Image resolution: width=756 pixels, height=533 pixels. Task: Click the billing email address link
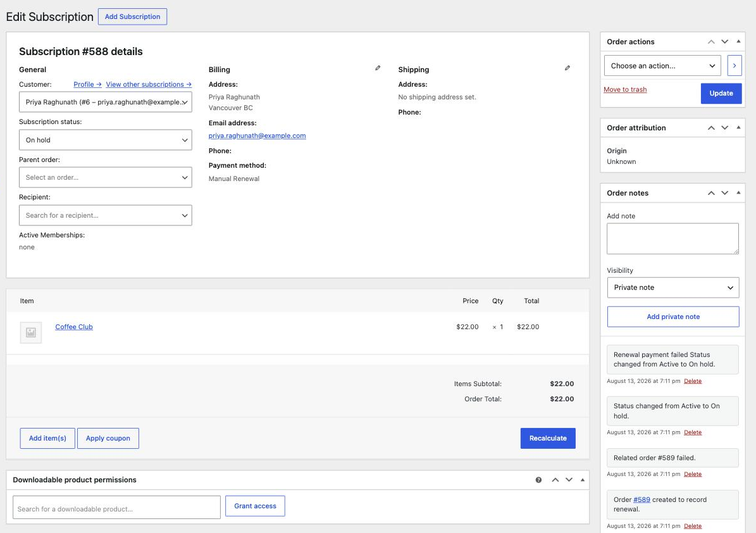pos(257,135)
